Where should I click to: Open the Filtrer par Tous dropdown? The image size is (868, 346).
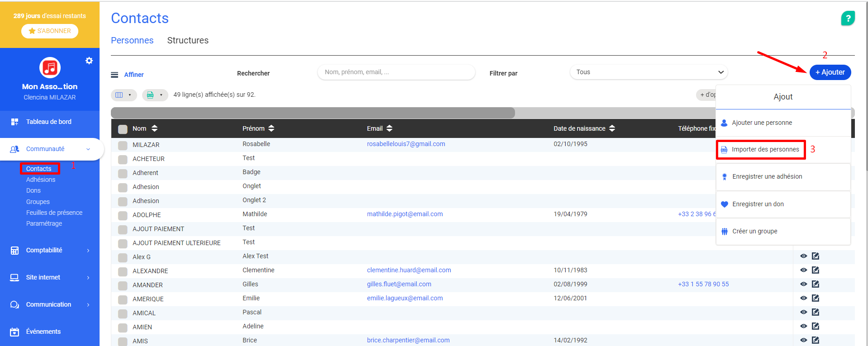coord(649,72)
